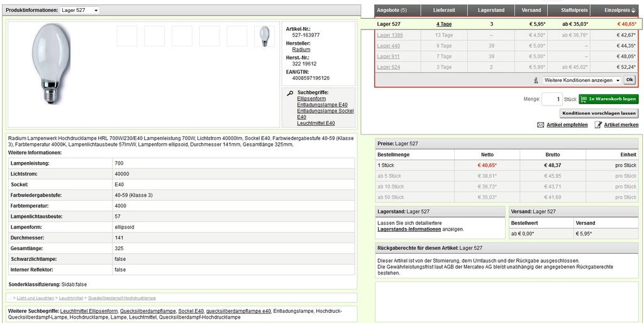Open the Lager 1386 offer link
The image size is (644, 323).
tap(390, 35)
